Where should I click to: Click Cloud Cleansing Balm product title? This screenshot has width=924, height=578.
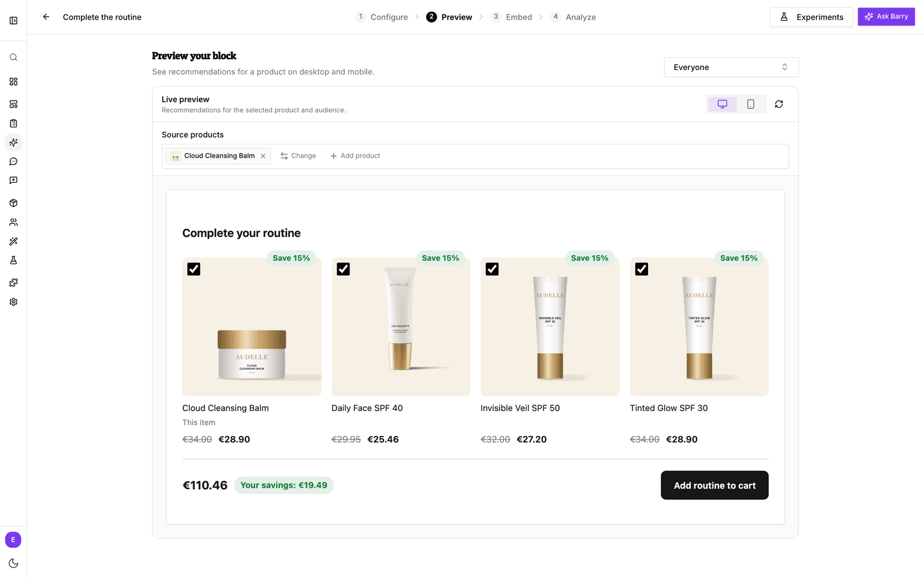click(226, 408)
